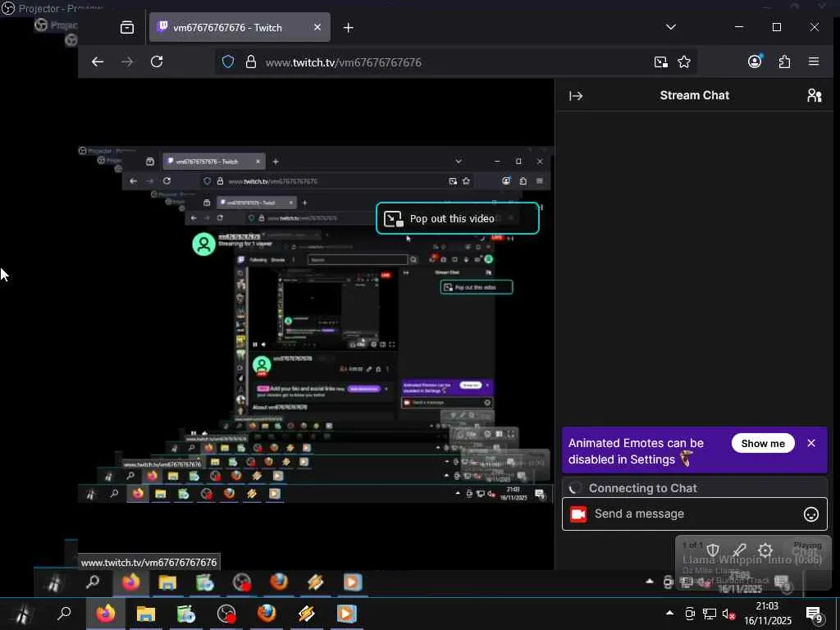Open the sword mod view icon

[x=739, y=550]
